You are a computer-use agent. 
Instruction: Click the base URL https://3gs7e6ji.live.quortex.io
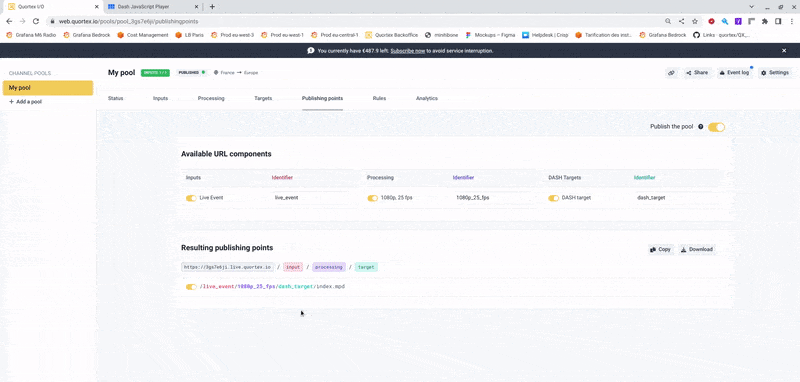coord(227,267)
